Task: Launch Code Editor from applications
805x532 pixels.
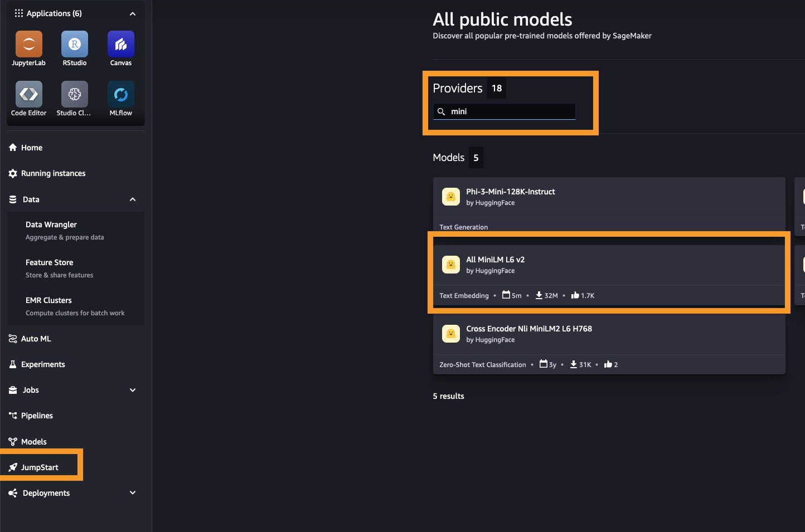Action: click(x=28, y=94)
